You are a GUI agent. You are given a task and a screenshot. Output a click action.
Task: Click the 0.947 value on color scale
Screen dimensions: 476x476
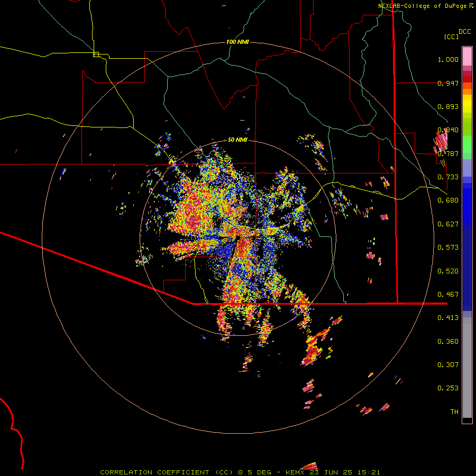tap(448, 83)
